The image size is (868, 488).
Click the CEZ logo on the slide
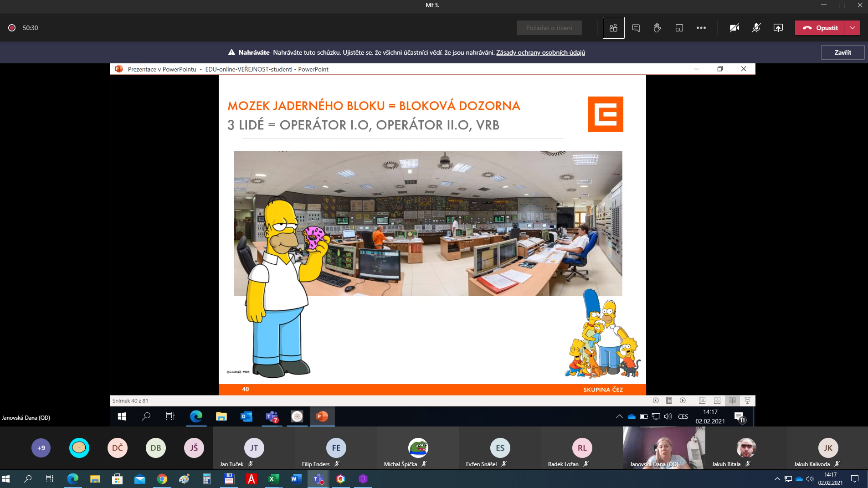605,114
